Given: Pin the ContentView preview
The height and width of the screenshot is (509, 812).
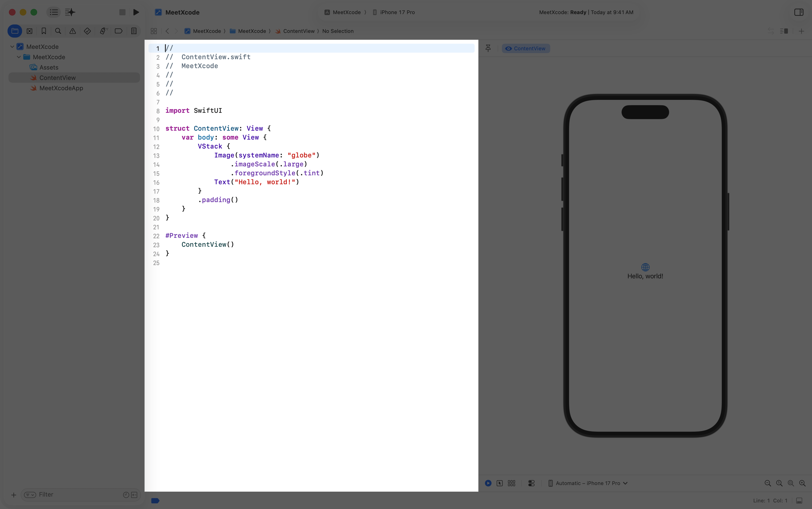Looking at the screenshot, I should 488,48.
